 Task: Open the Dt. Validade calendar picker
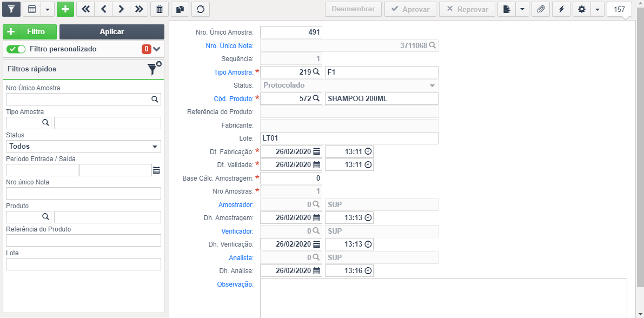[316, 165]
